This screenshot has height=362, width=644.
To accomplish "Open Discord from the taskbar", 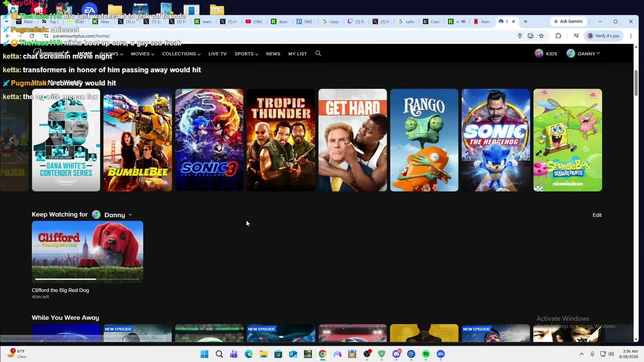I will click(x=396, y=354).
